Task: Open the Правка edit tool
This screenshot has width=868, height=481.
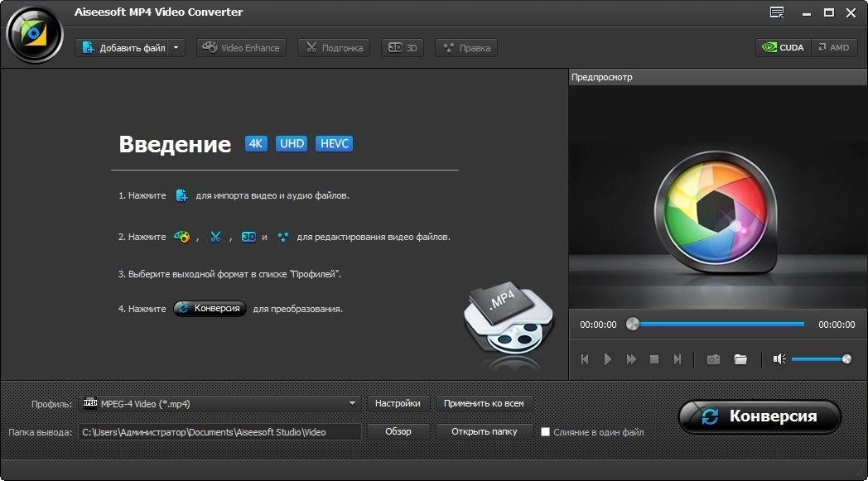Action: 466,47
